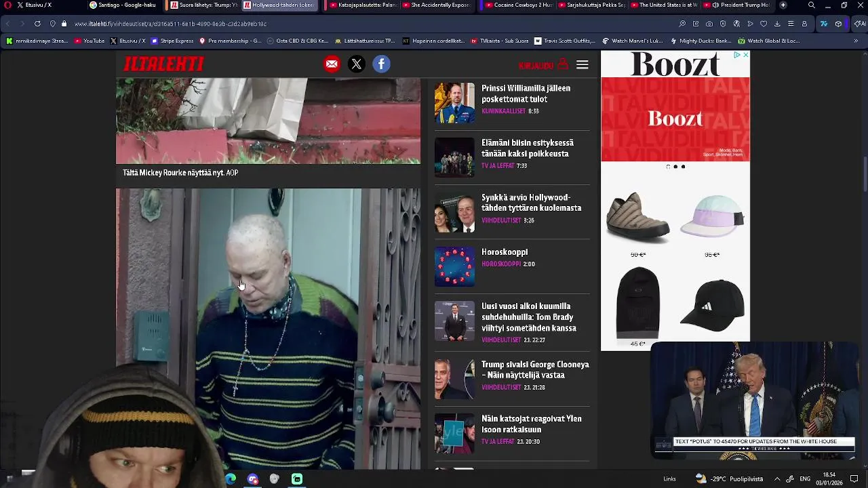
Task: Open Stripe Express bookmark
Action: [173, 41]
